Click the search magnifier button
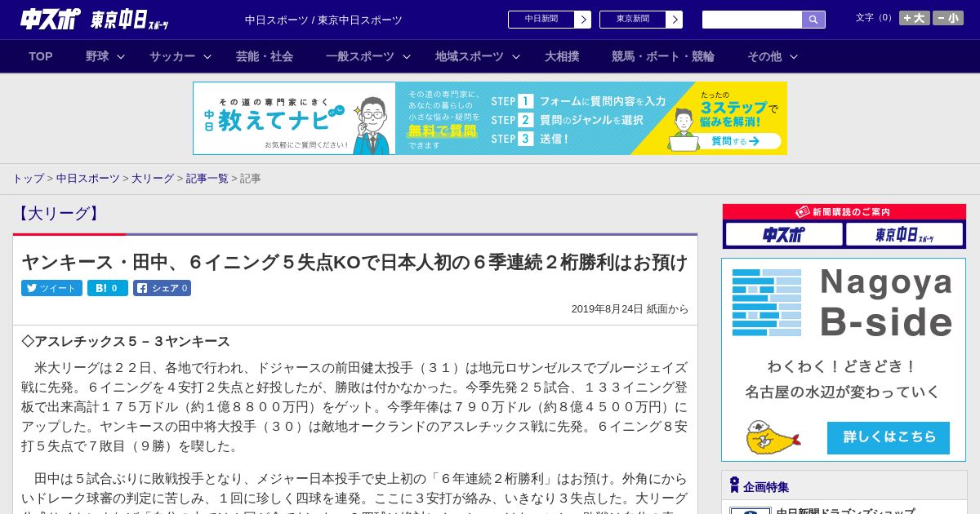This screenshot has height=514, width=980. point(813,20)
